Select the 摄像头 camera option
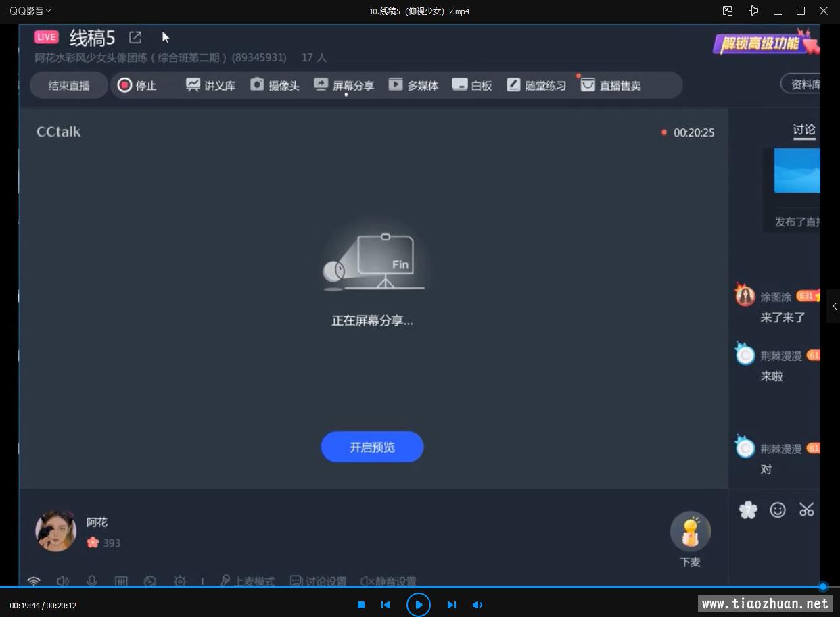Screen dimensions: 840x617 click(x=275, y=86)
